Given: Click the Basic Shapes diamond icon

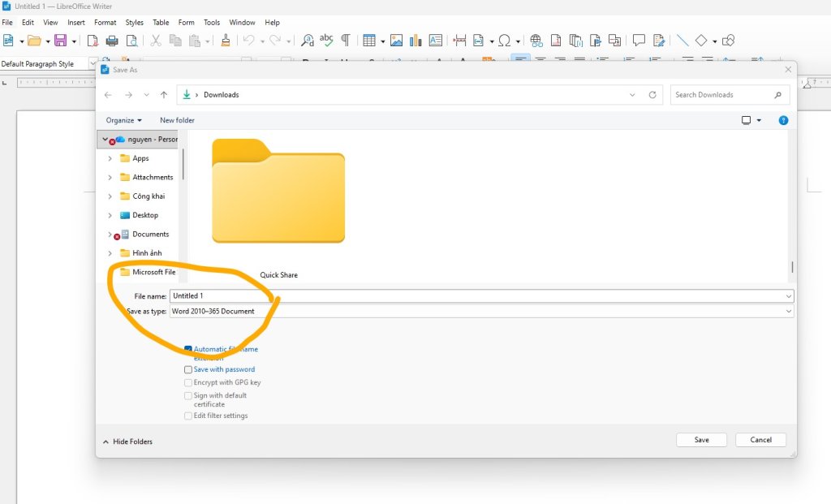Looking at the screenshot, I should click(701, 41).
